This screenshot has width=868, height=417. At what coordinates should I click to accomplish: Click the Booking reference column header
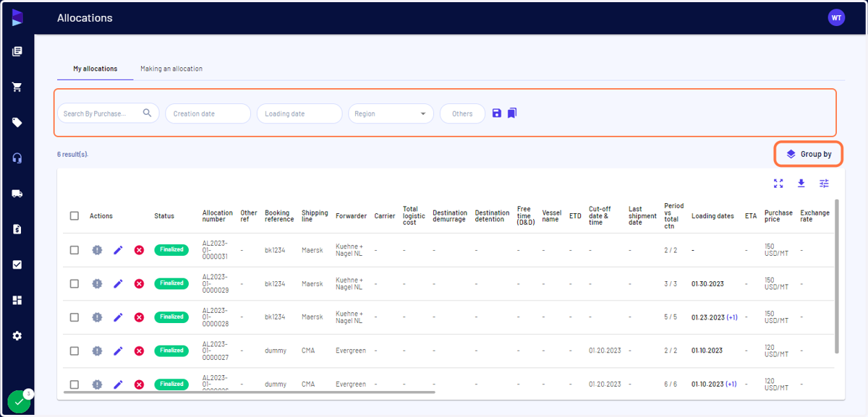279,216
